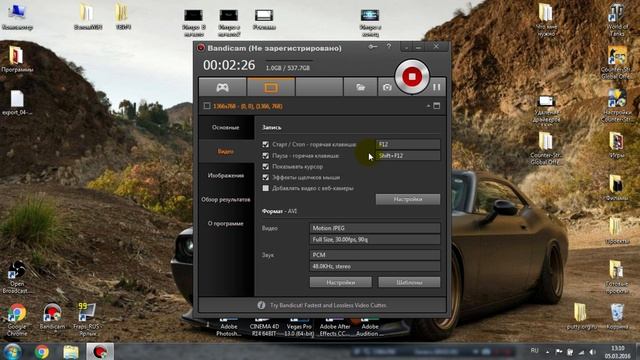Click the 48.0KHz, stereo value
640x360 pixels.
(x=375, y=266)
